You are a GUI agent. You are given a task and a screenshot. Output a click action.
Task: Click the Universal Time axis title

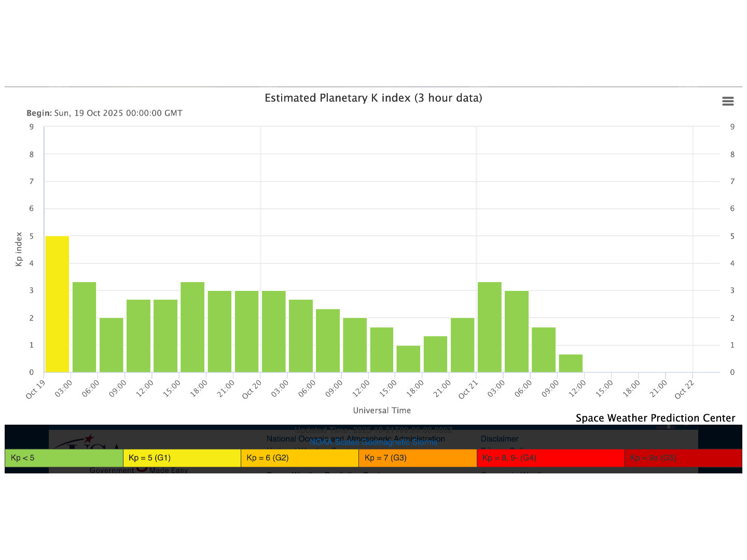coord(382,410)
